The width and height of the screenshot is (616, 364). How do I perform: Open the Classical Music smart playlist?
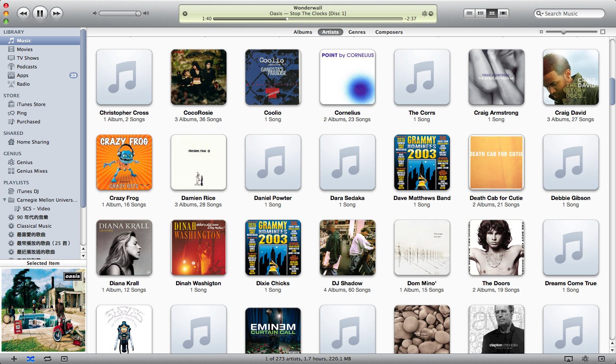40,226
